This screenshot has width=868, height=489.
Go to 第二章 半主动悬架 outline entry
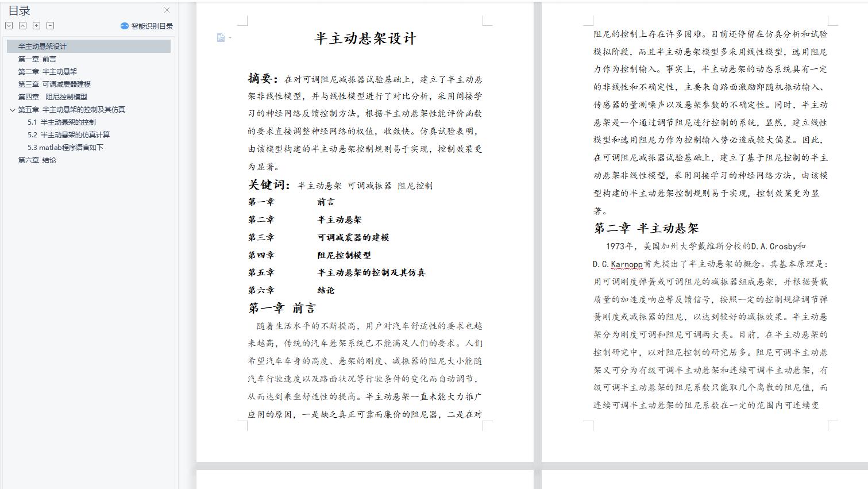(x=47, y=72)
